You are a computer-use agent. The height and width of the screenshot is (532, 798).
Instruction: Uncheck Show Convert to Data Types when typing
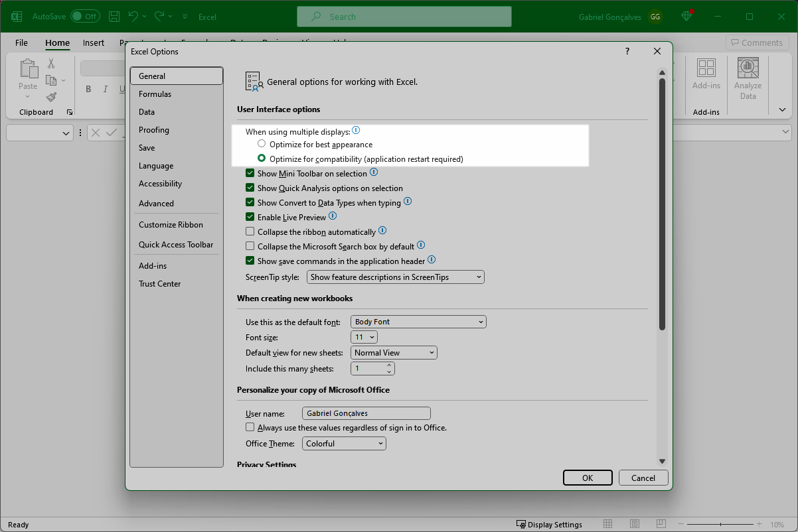[250, 202]
